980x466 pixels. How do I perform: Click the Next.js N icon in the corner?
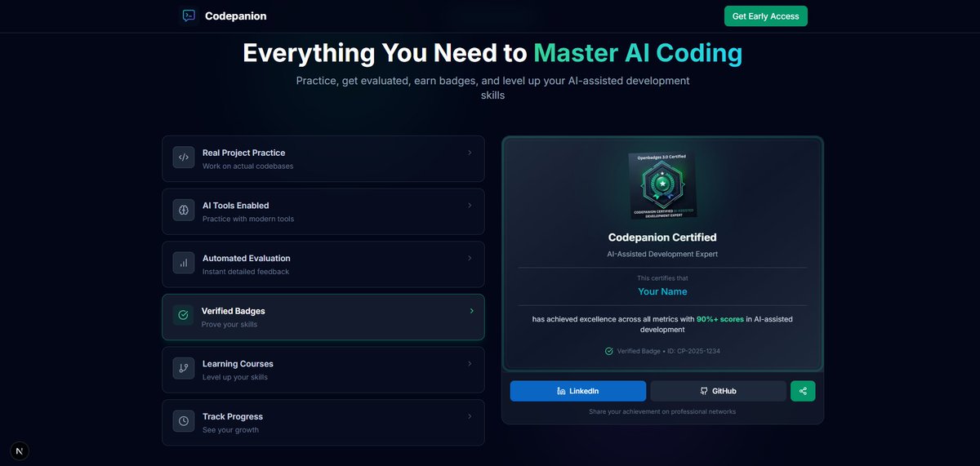pos(20,450)
